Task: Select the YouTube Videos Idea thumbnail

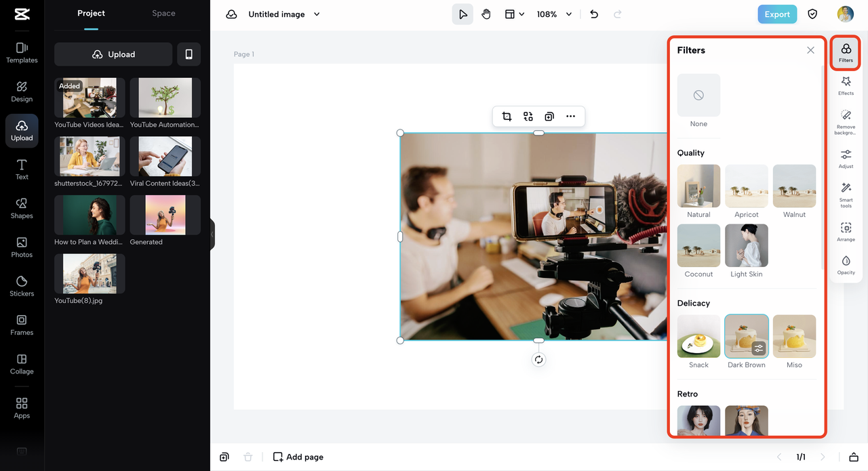Action: [90, 98]
